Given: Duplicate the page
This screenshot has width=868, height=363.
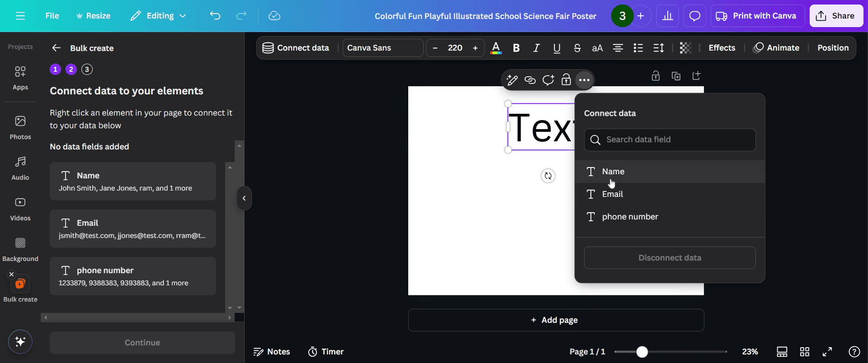Looking at the screenshot, I should (x=676, y=76).
